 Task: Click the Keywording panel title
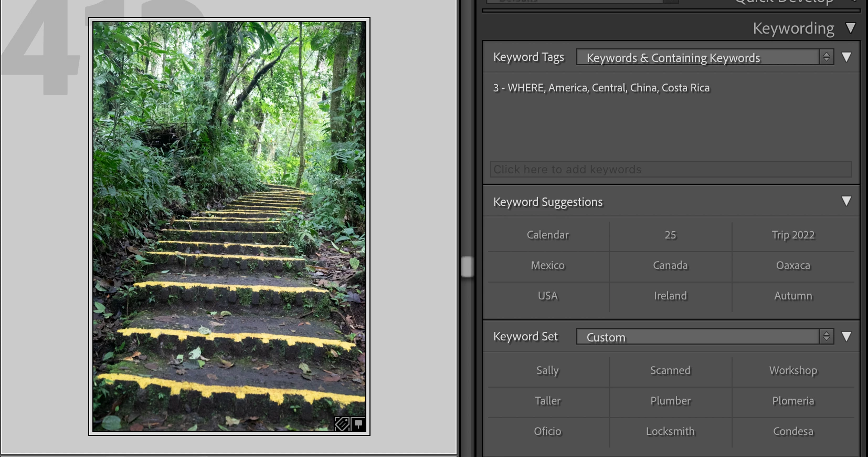793,28
